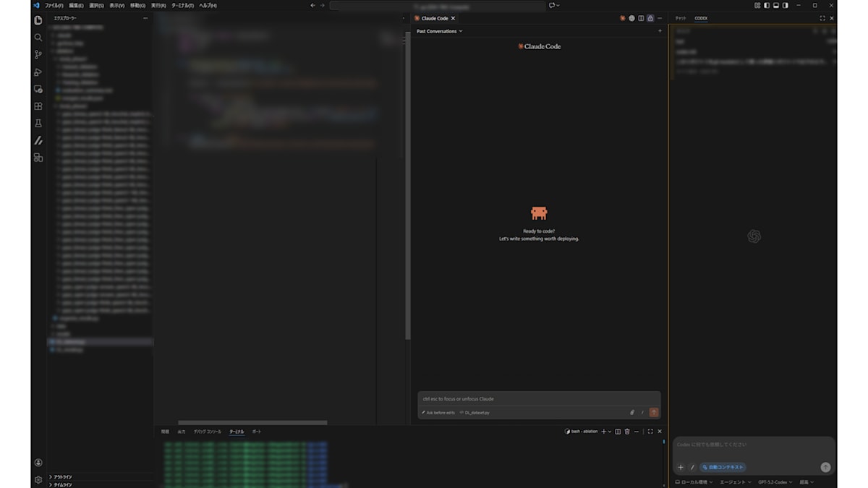The width and height of the screenshot is (868, 488).
Task: Go forward with the navigation arrow
Action: coord(323,5)
